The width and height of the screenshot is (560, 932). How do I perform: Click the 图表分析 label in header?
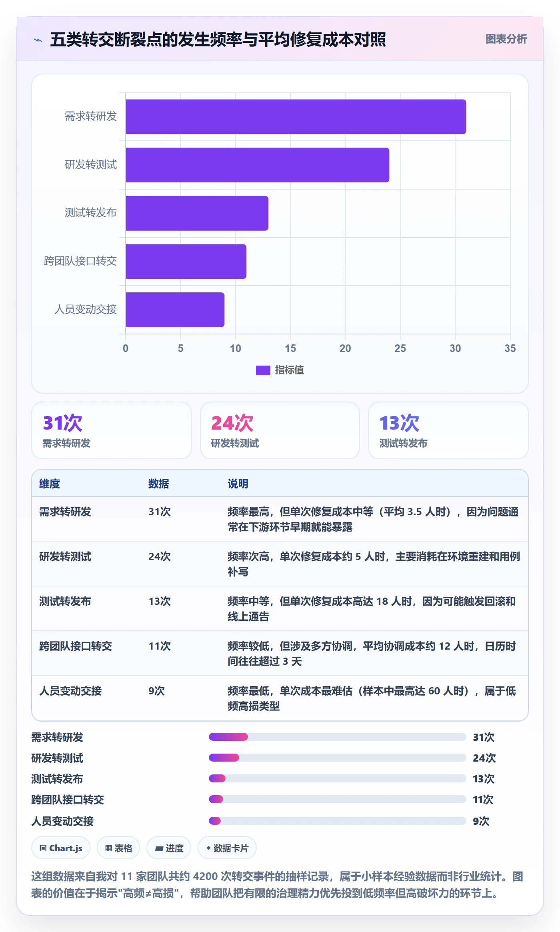(x=506, y=39)
